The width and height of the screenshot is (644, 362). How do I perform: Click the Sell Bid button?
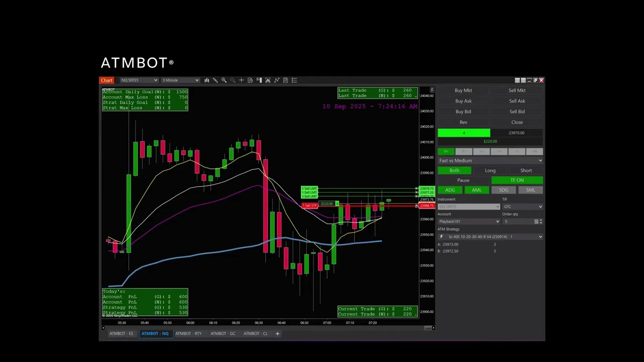[x=517, y=112]
